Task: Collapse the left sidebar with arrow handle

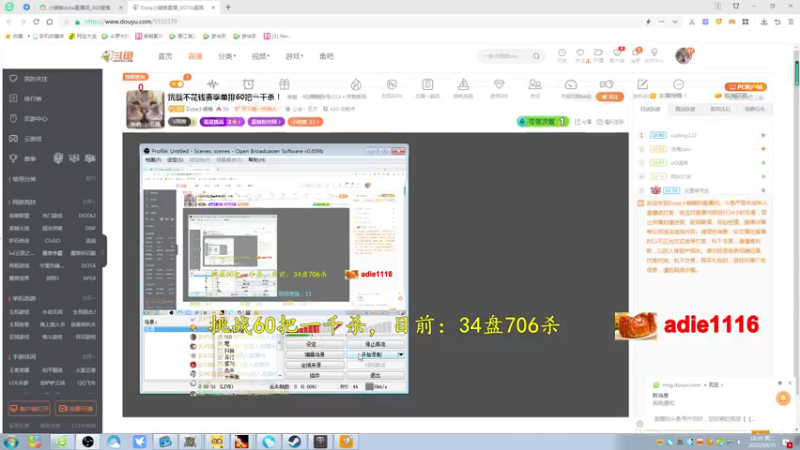Action: [x=103, y=251]
